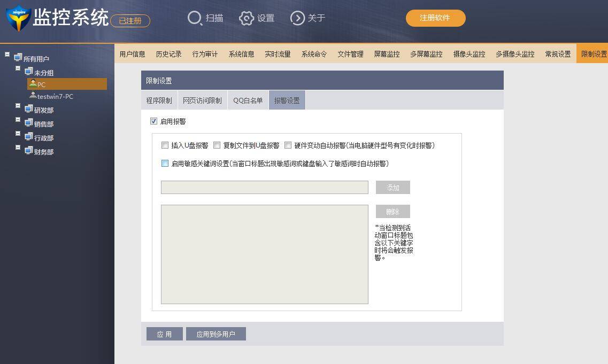Select the 研发部 group label
Screen dimensions: 608x364
44,110
